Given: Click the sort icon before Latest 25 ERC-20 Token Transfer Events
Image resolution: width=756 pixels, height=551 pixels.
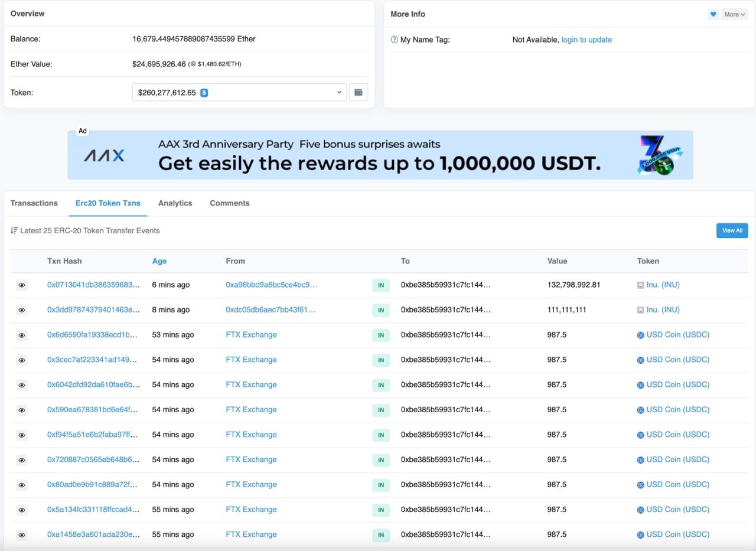Looking at the screenshot, I should coord(14,230).
